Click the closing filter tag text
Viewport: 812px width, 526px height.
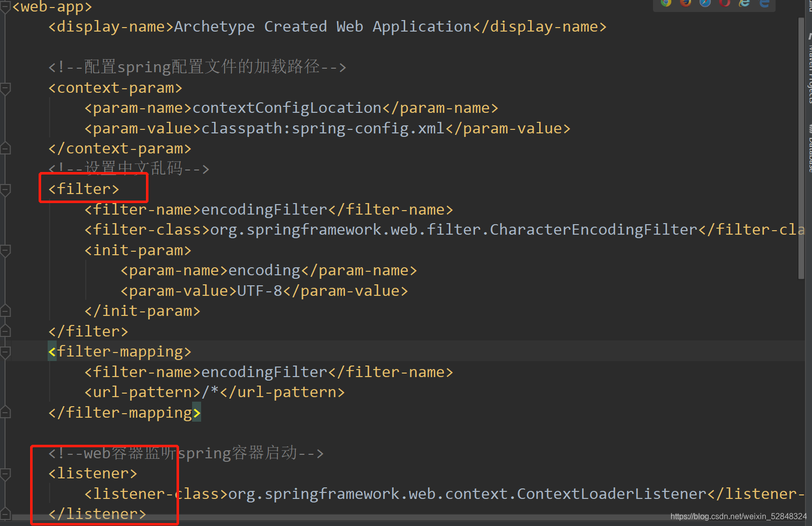point(88,331)
